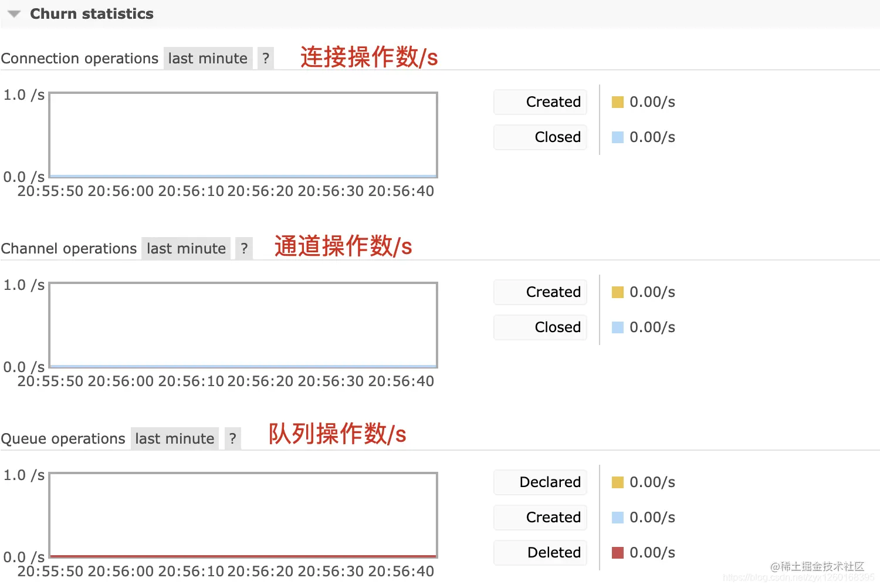Toggle Closed series in Channel operations
The image size is (880, 588).
tap(540, 327)
